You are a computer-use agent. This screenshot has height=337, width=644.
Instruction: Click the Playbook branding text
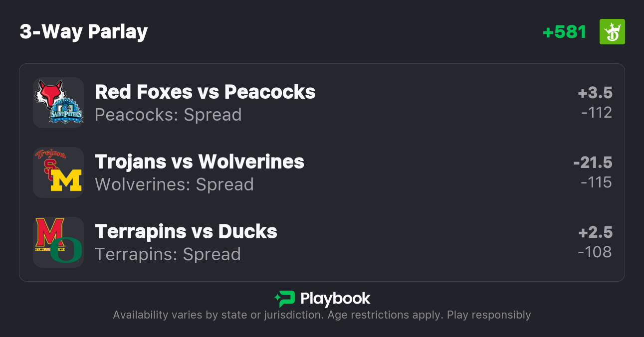(x=335, y=299)
